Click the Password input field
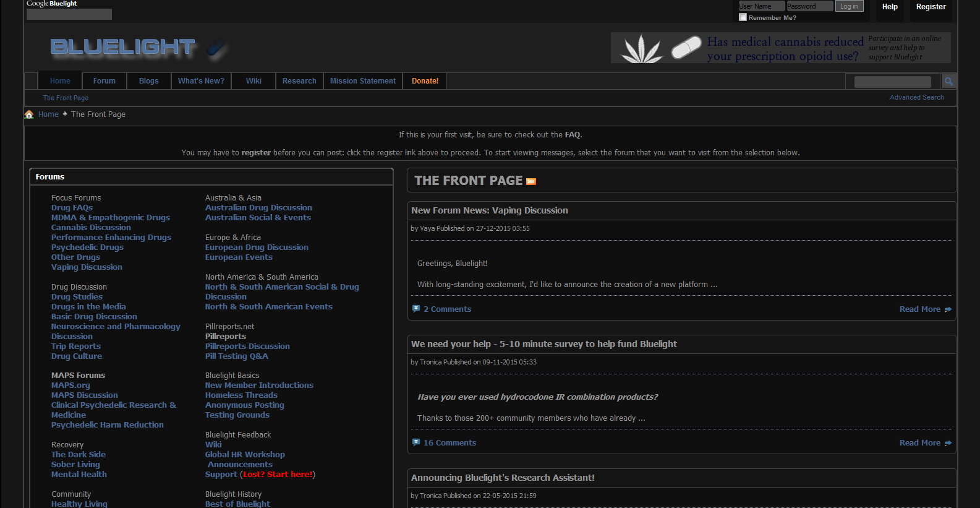The width and height of the screenshot is (980, 508). click(809, 6)
